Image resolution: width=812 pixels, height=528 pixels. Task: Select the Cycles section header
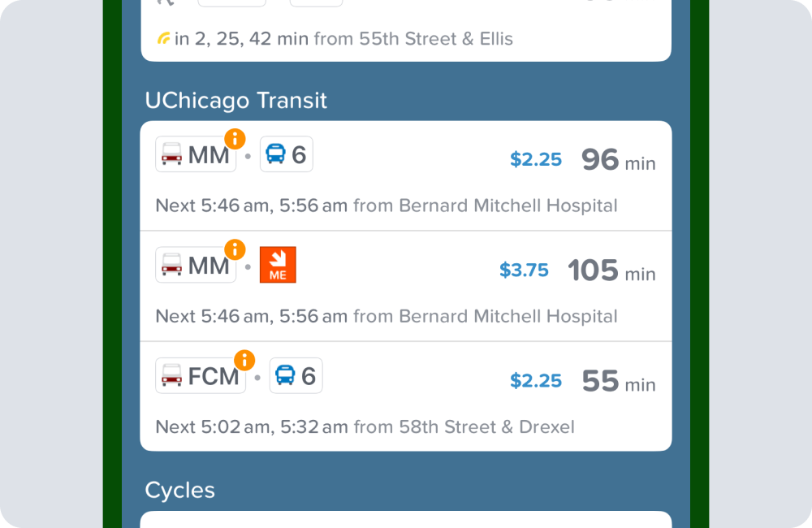pos(179,490)
